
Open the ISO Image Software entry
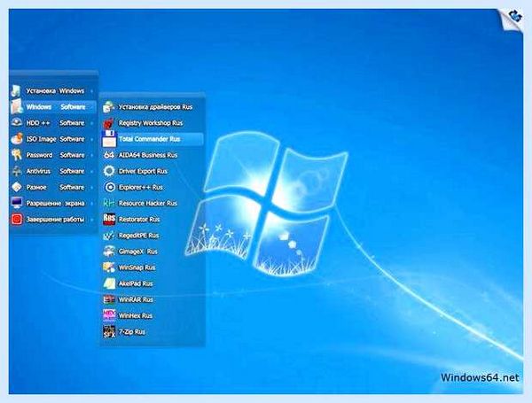point(53,139)
